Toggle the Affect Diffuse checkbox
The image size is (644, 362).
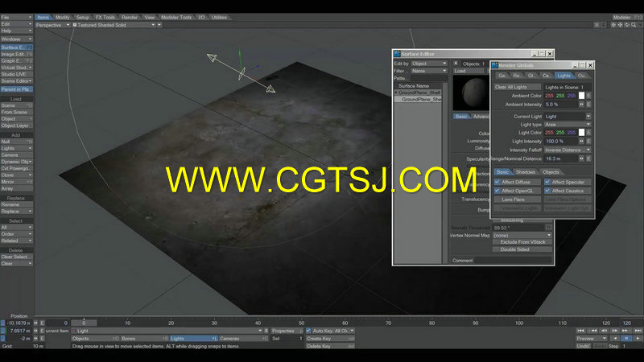point(497,182)
